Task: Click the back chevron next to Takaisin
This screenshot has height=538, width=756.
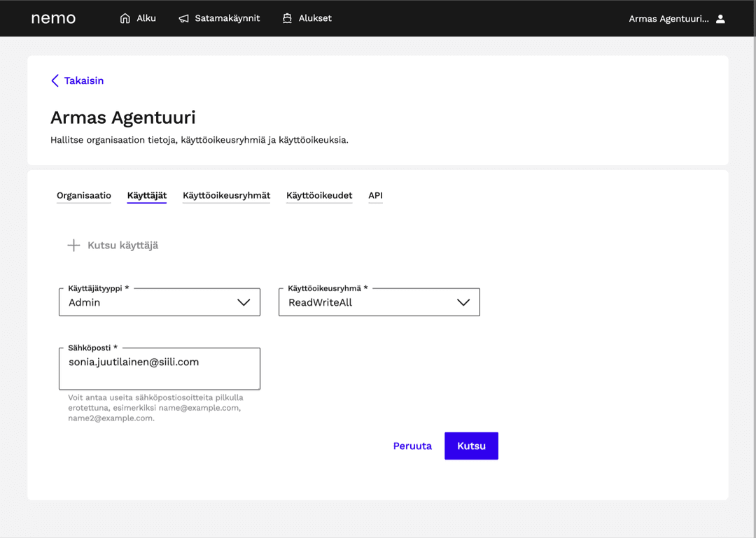Action: tap(55, 81)
